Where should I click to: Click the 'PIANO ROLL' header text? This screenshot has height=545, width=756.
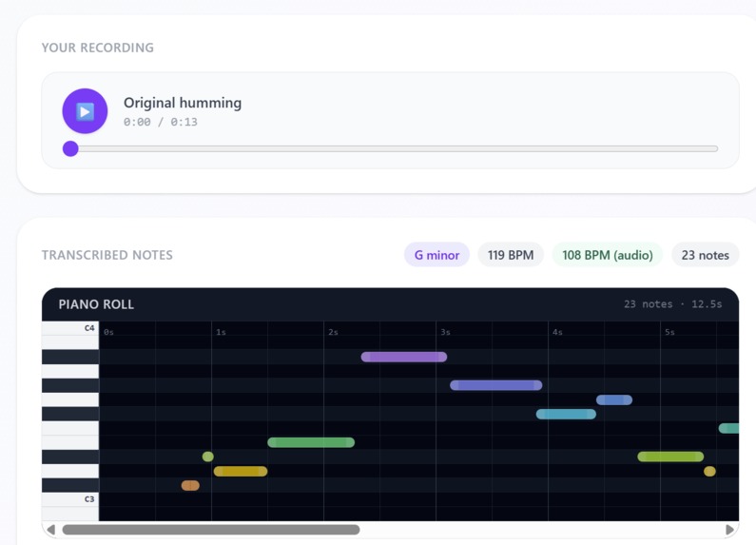96,304
